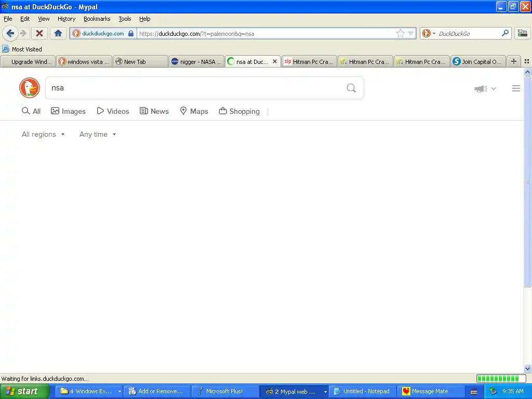The width and height of the screenshot is (532, 399).
Task: Click the list all tabs grid icon
Action: point(527,61)
